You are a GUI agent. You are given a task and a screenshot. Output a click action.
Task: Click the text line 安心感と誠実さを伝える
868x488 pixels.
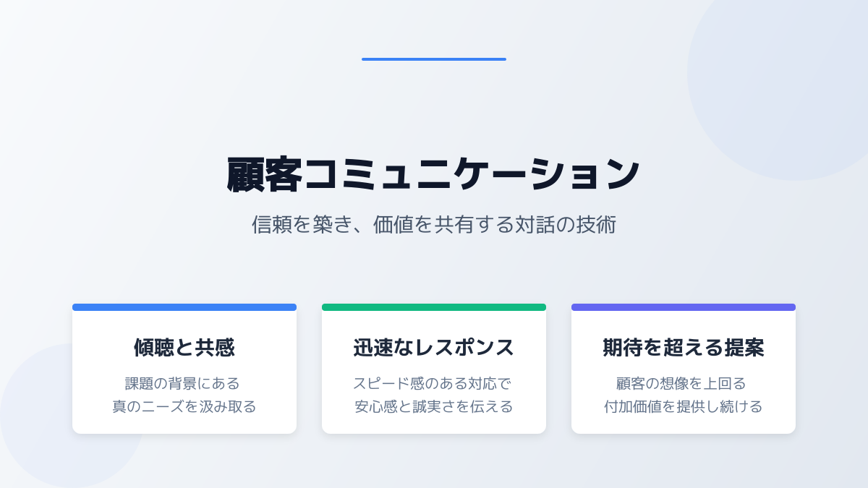pyautogui.click(x=434, y=406)
